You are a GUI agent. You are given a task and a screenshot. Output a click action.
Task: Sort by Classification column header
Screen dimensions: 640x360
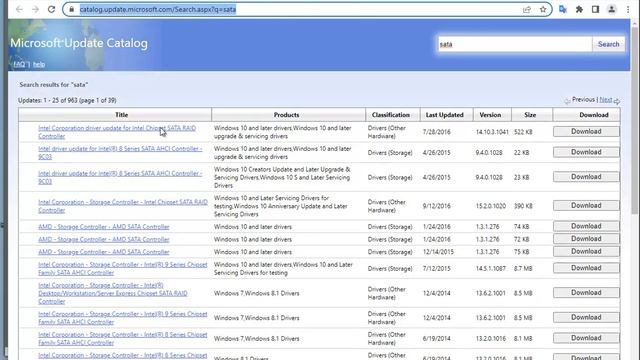(391, 115)
